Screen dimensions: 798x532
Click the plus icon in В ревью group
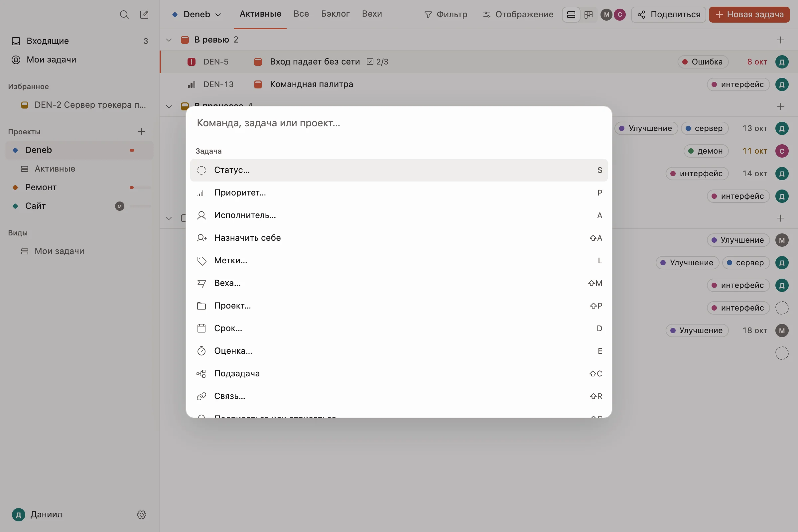[x=780, y=40]
